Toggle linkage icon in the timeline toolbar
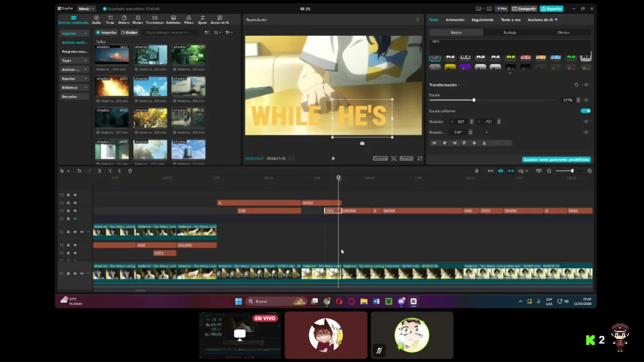 [x=511, y=171]
